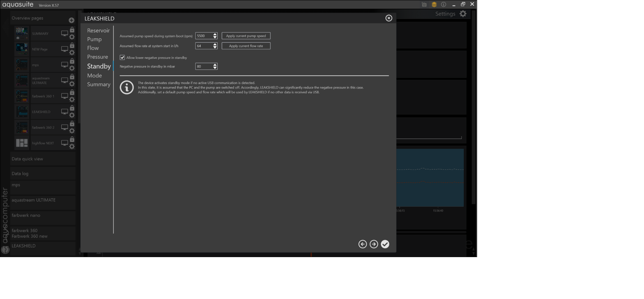Open the Pump wizard step

[x=94, y=39]
